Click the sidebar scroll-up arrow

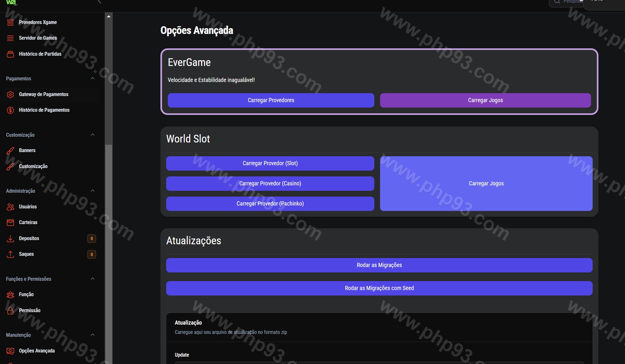click(109, 16)
